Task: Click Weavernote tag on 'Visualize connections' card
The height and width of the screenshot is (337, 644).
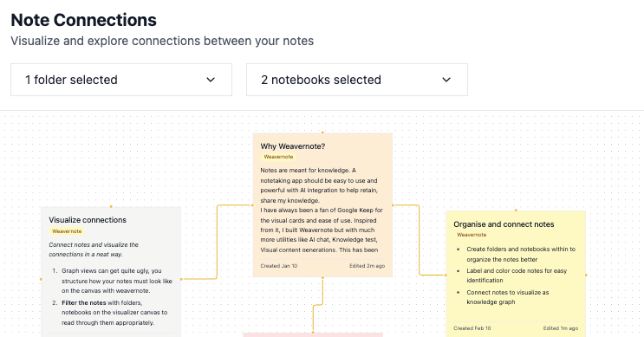Action: (x=67, y=231)
